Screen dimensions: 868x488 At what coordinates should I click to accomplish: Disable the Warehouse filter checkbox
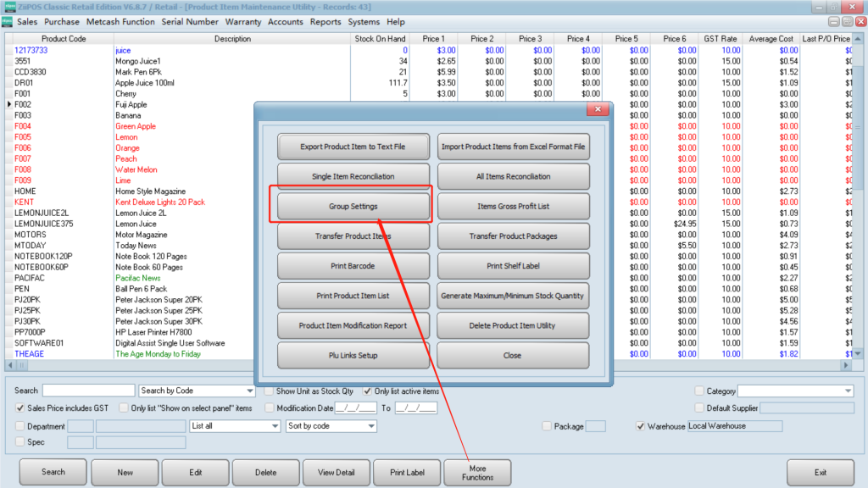641,426
